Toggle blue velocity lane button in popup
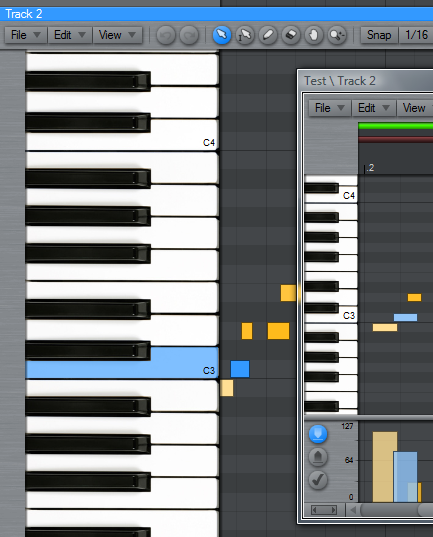The width and height of the screenshot is (433, 537). [x=318, y=434]
